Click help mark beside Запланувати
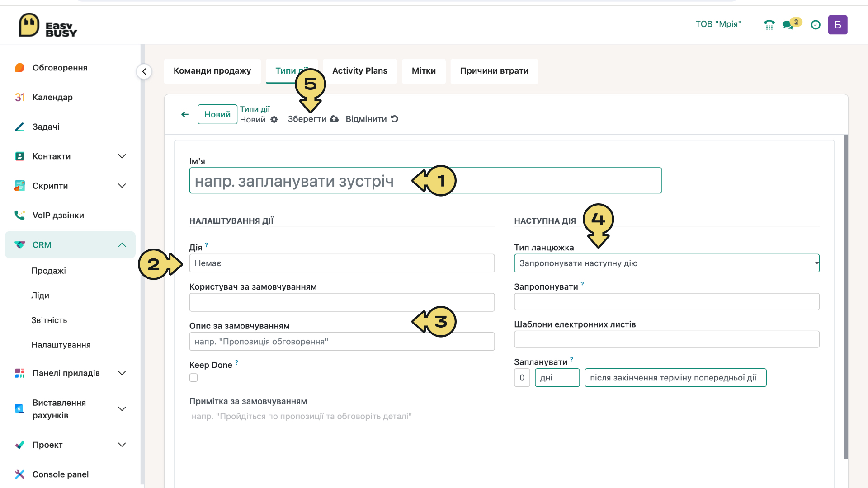868x488 pixels. 571,360
